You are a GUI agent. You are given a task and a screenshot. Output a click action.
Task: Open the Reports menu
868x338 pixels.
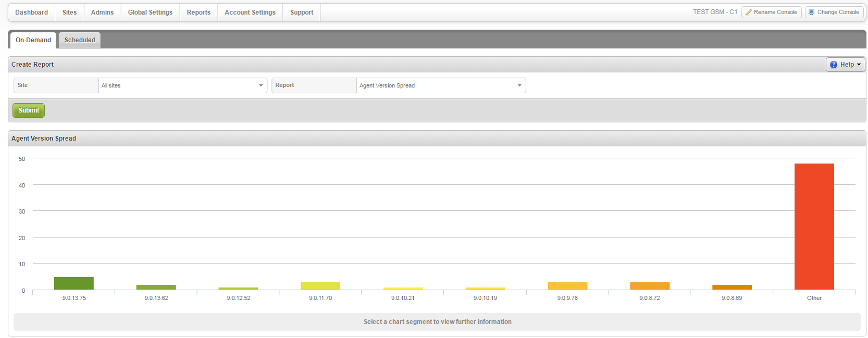click(x=199, y=12)
